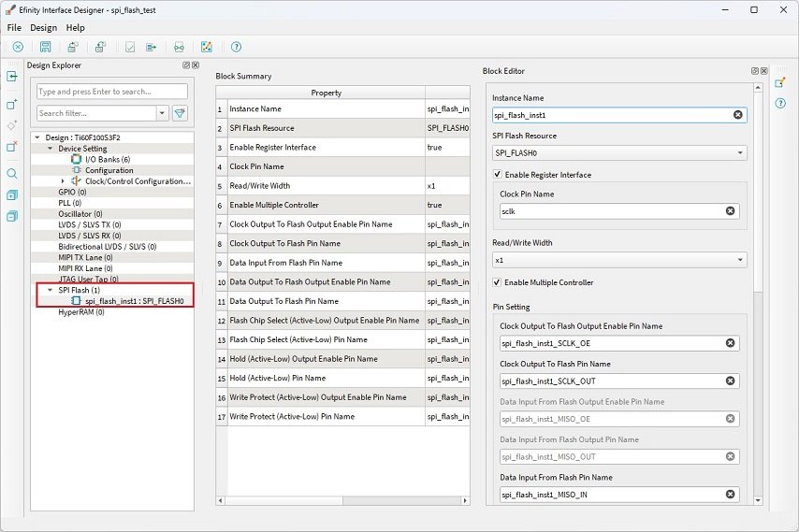
Task: Close the Design Explorer panel
Action: click(x=196, y=65)
